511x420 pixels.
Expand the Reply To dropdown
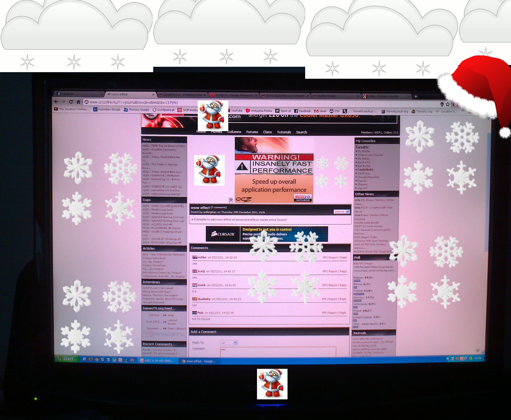click(229, 342)
